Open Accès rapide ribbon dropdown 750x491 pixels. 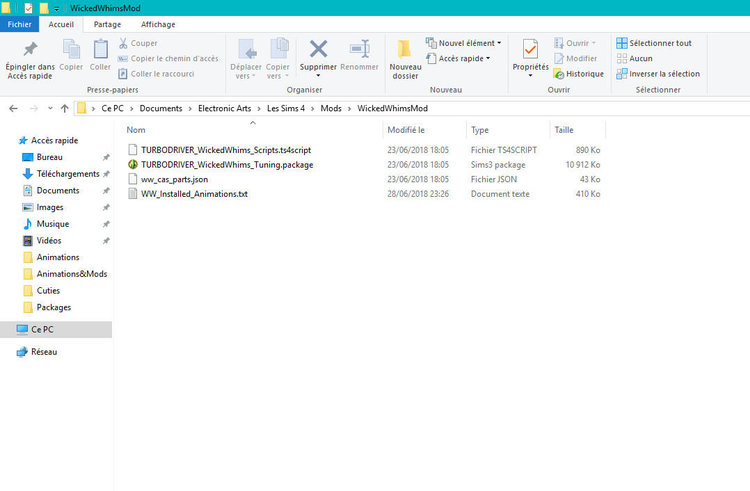458,58
